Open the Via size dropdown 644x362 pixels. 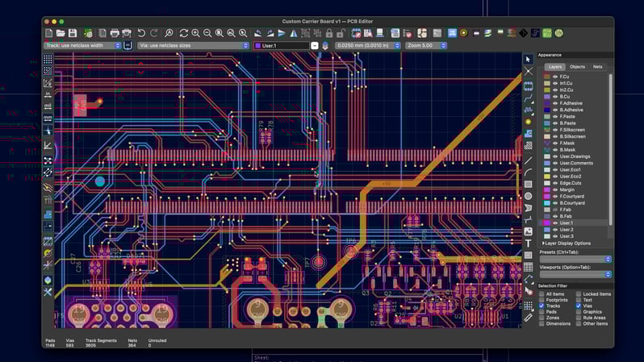point(194,46)
